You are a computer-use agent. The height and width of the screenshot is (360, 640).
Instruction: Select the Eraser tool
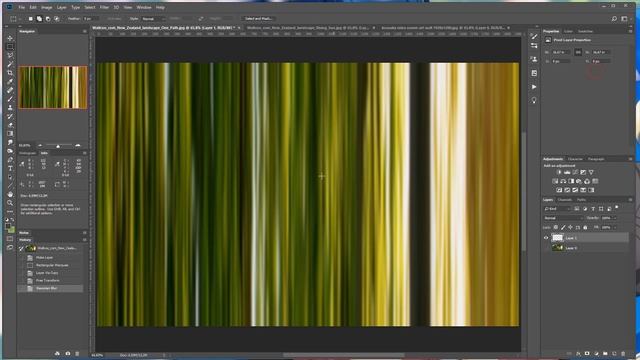click(x=10, y=125)
